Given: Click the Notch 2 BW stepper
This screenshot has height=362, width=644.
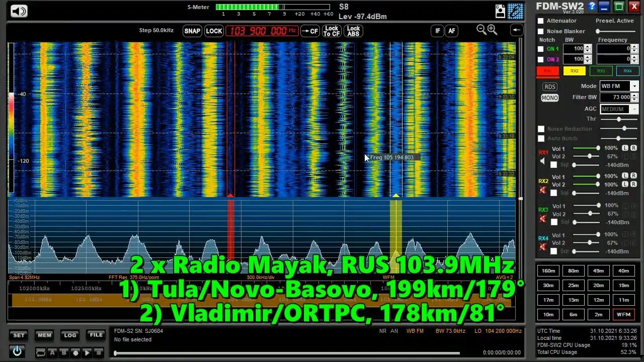Looking at the screenshot, I should [x=588, y=59].
